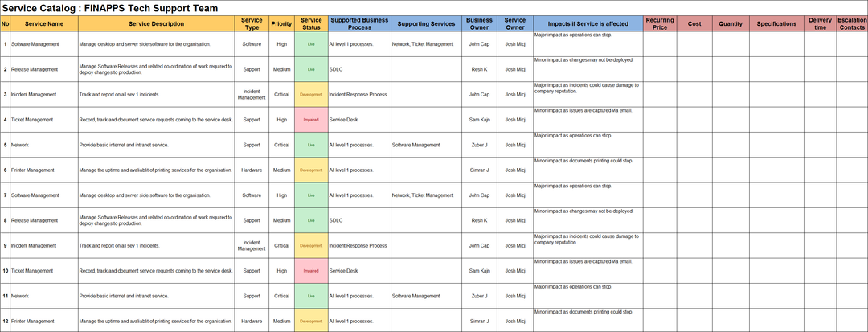Select the "Specifications" column header

point(776,24)
